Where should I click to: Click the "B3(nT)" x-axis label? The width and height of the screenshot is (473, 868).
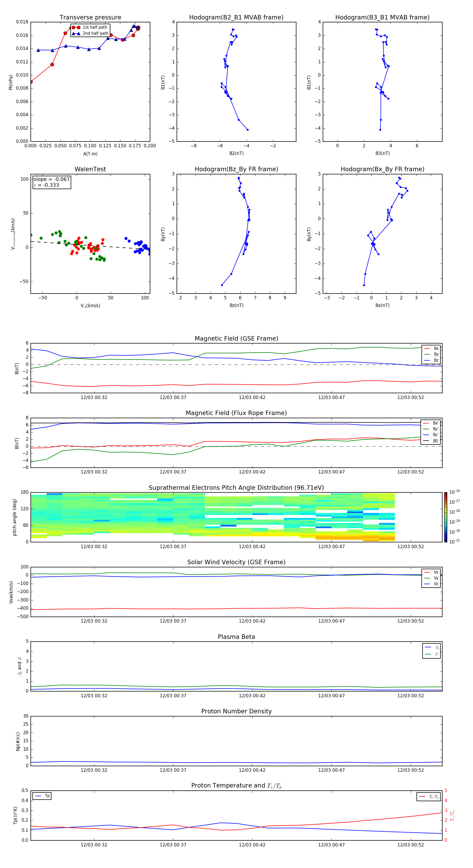point(382,153)
